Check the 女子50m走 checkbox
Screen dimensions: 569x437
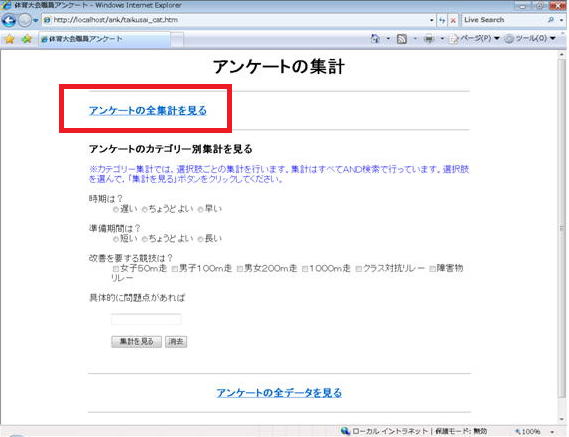pos(116,269)
